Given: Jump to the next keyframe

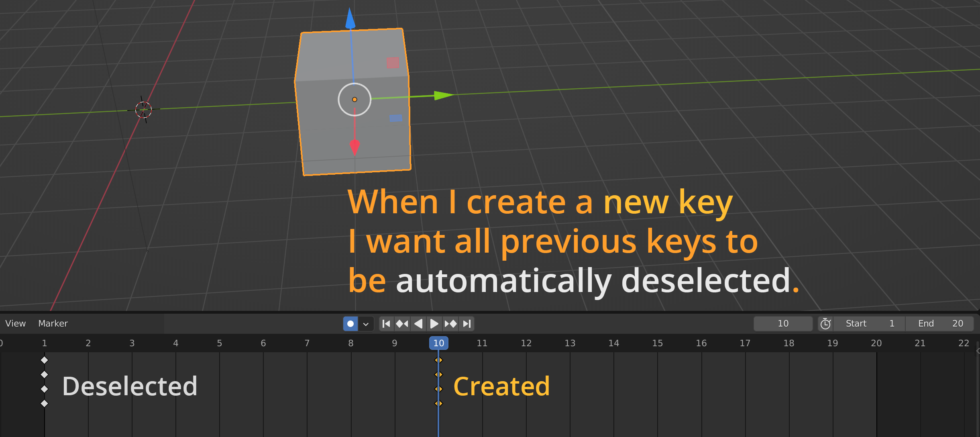Looking at the screenshot, I should coord(450,324).
